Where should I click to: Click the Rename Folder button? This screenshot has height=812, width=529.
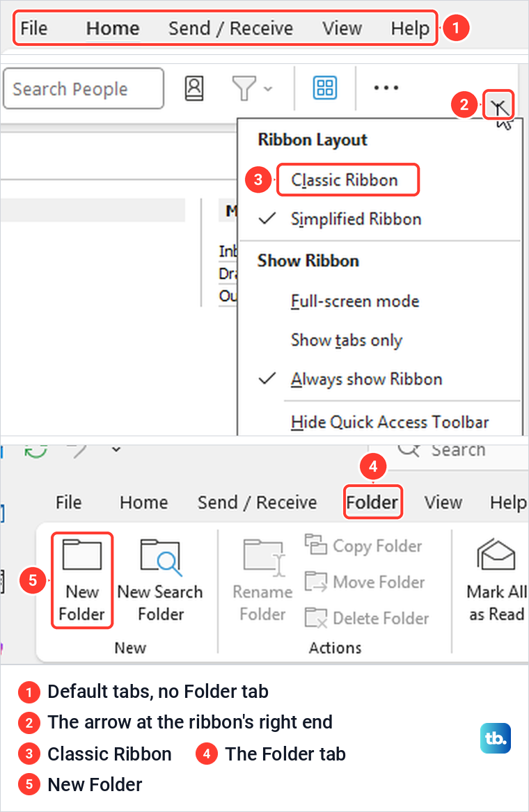click(x=262, y=580)
